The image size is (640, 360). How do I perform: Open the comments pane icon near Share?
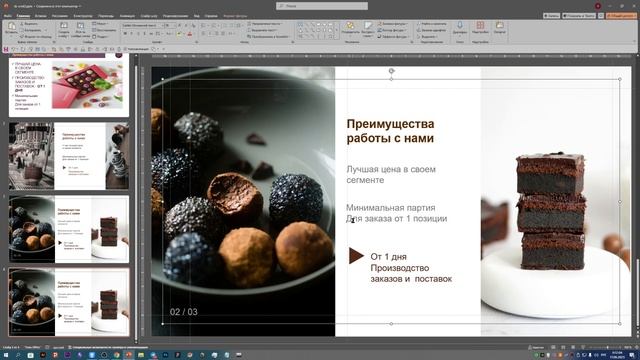601,16
